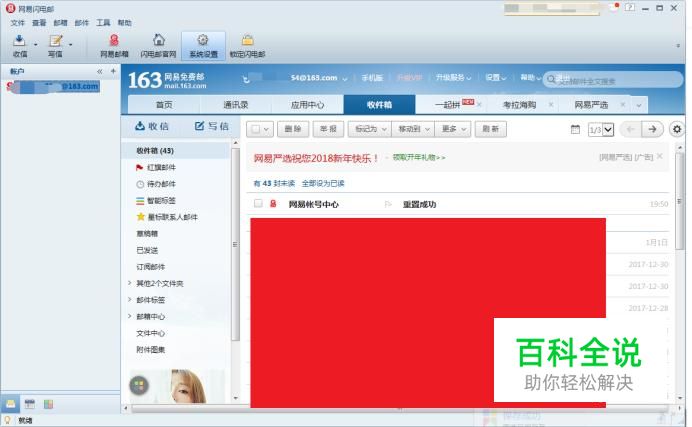Go to next page arrow
692x427 pixels.
click(x=652, y=129)
